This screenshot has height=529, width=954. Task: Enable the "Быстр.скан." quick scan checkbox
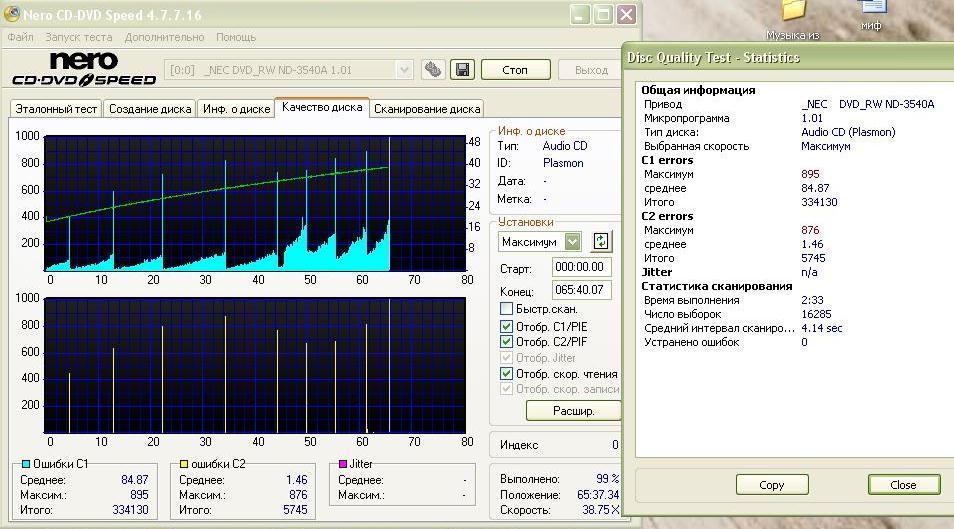507,309
